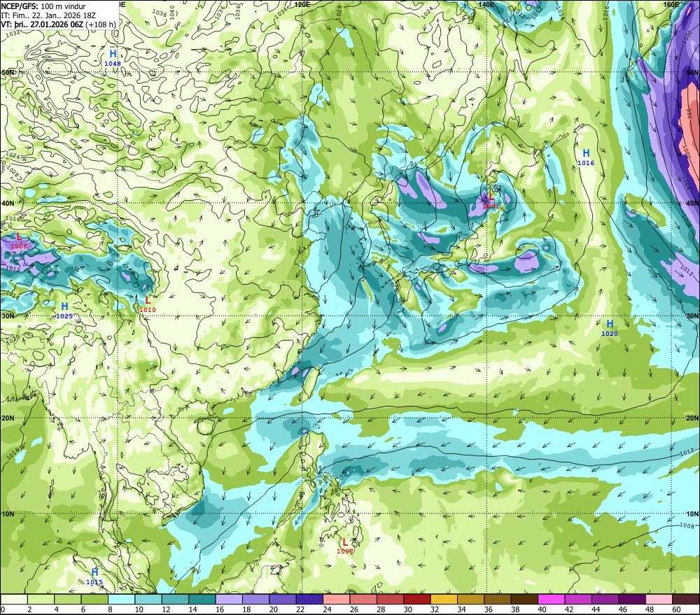Image resolution: width=700 pixels, height=615 pixels.
Task: Pick the dark blue 22-24 legend swatch
Action: [x=309, y=599]
